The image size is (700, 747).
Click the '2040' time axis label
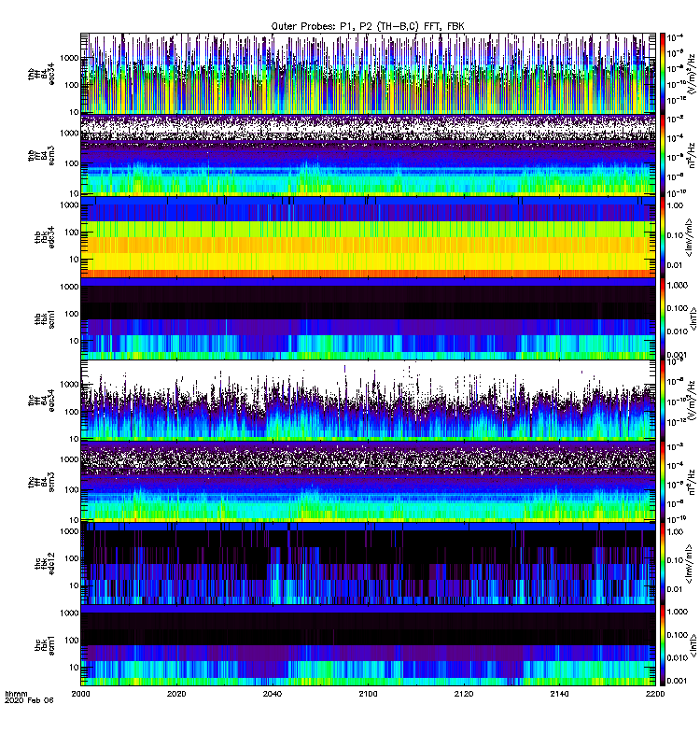point(272,694)
